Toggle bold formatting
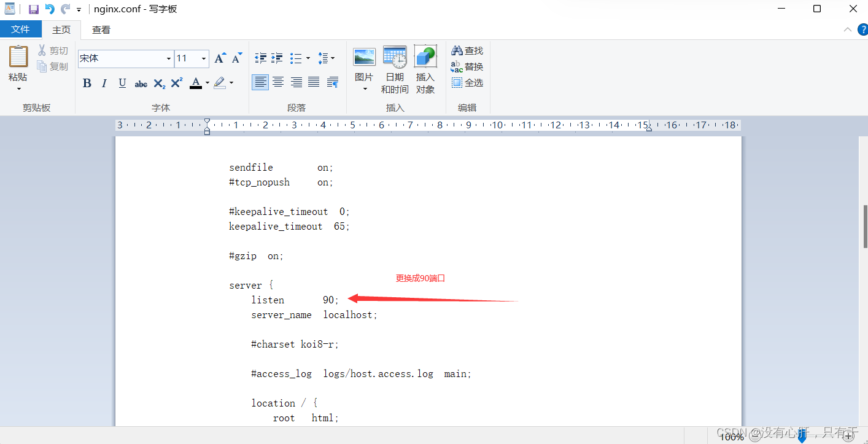 click(x=87, y=83)
